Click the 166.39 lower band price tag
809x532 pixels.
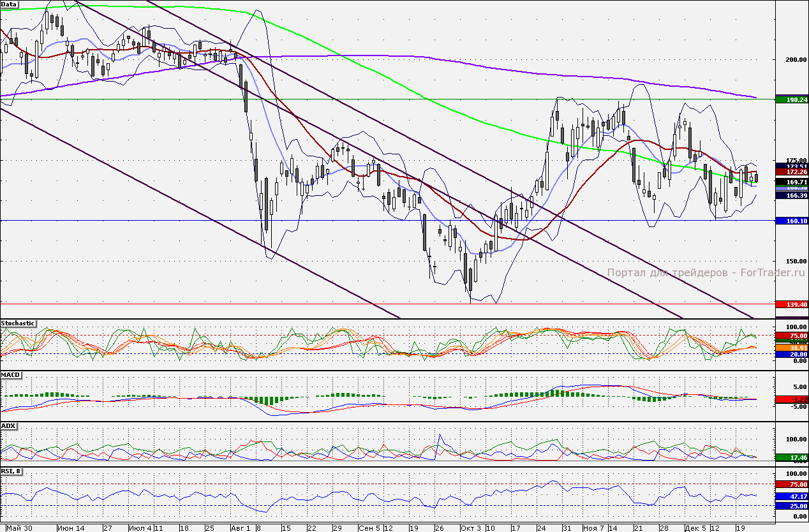pos(790,196)
